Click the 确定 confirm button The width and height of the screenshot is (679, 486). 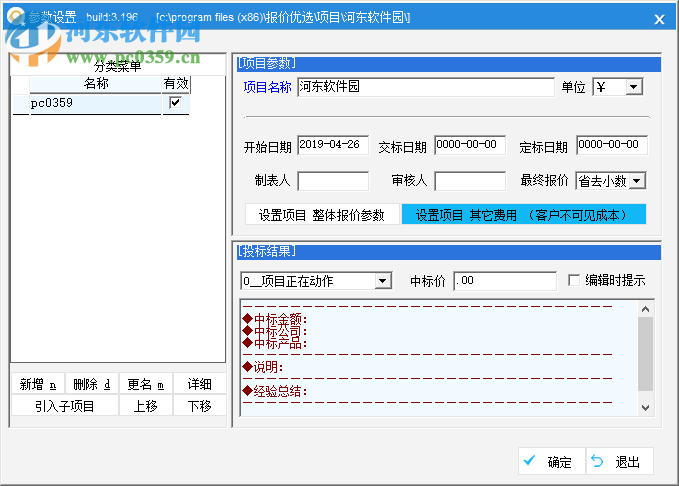tap(552, 461)
